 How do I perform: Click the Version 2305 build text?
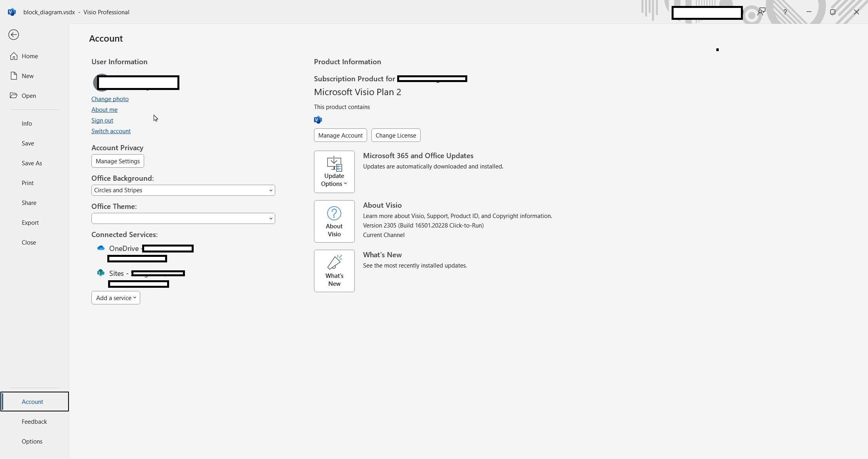click(x=423, y=226)
